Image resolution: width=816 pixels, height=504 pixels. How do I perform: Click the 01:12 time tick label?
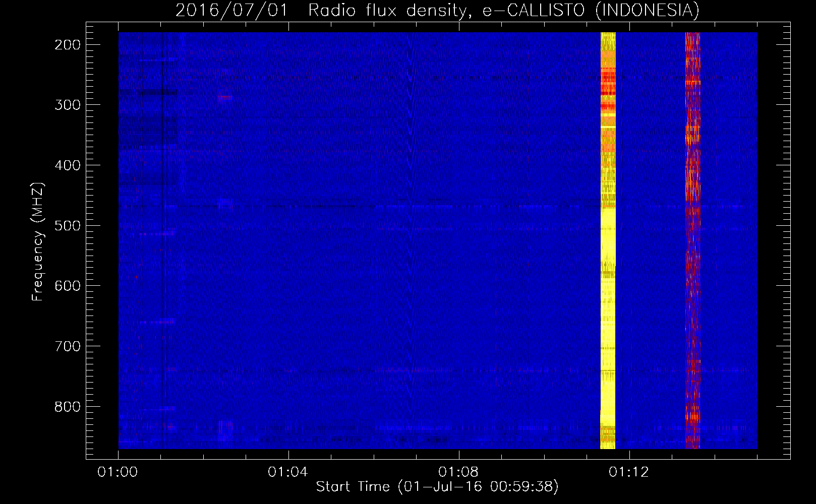tap(629, 472)
